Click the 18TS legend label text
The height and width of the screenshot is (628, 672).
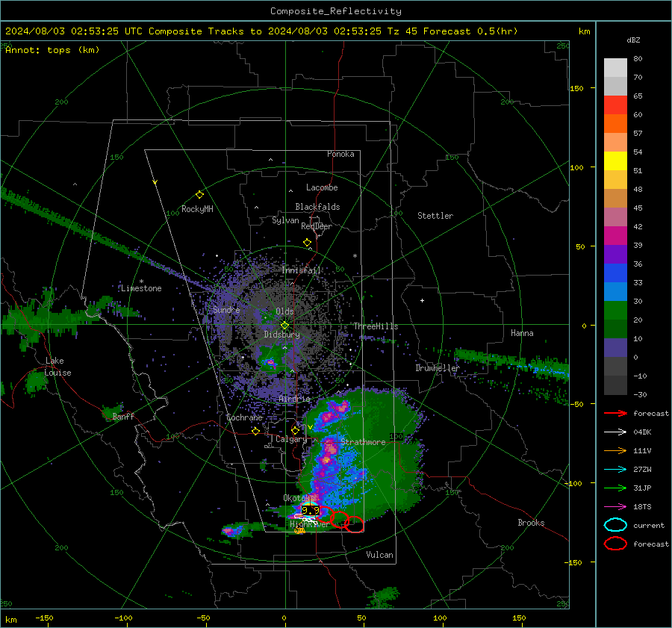coord(642,507)
